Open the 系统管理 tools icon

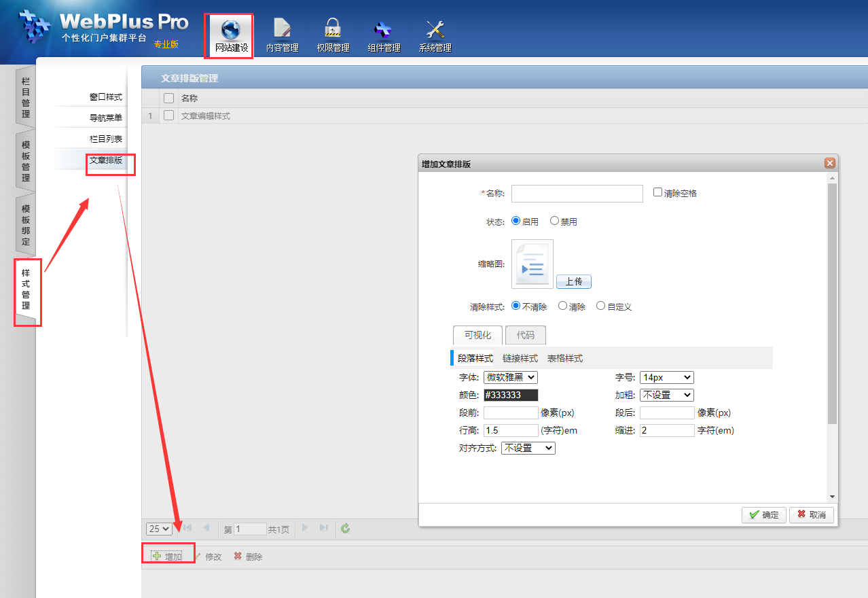point(435,29)
